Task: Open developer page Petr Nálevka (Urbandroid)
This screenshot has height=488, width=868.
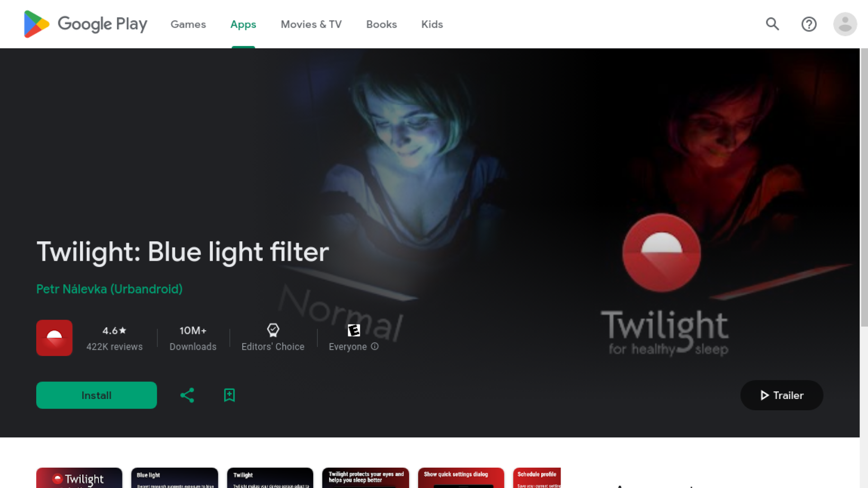Action: coord(109,289)
